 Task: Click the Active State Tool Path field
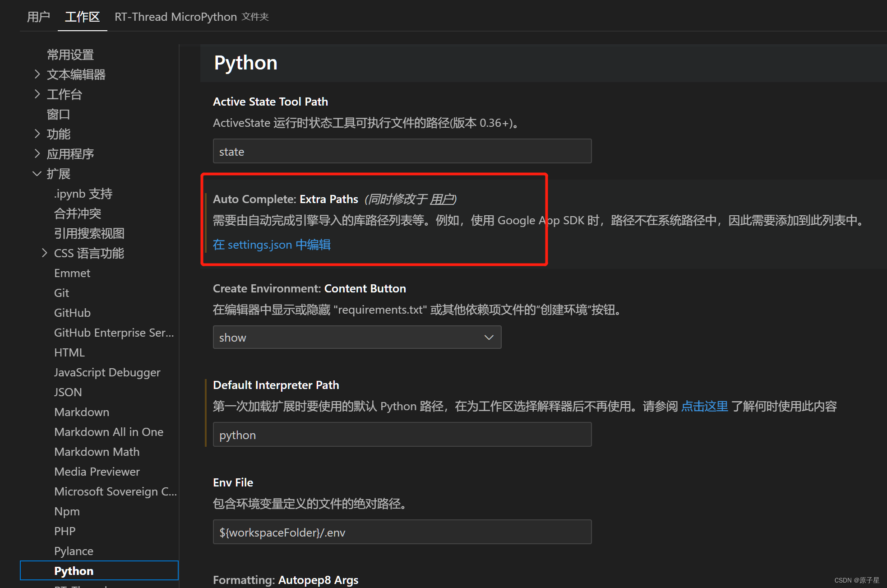[402, 152]
